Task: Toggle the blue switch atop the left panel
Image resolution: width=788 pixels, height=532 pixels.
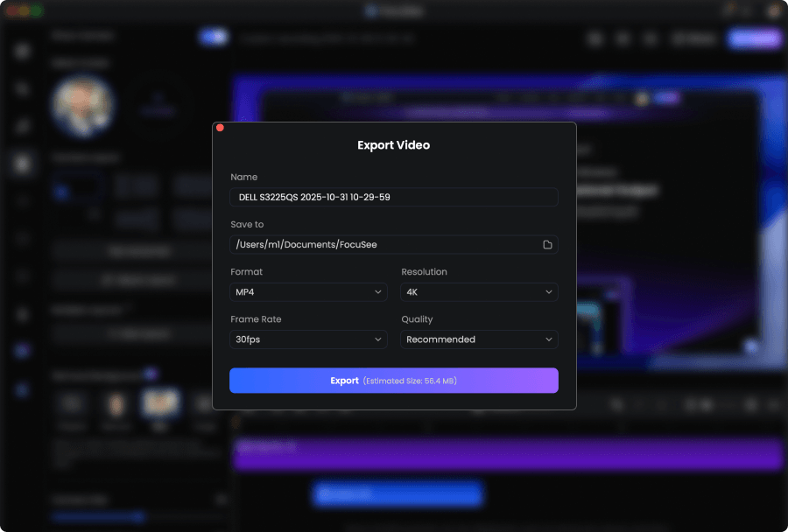Action: pos(213,37)
